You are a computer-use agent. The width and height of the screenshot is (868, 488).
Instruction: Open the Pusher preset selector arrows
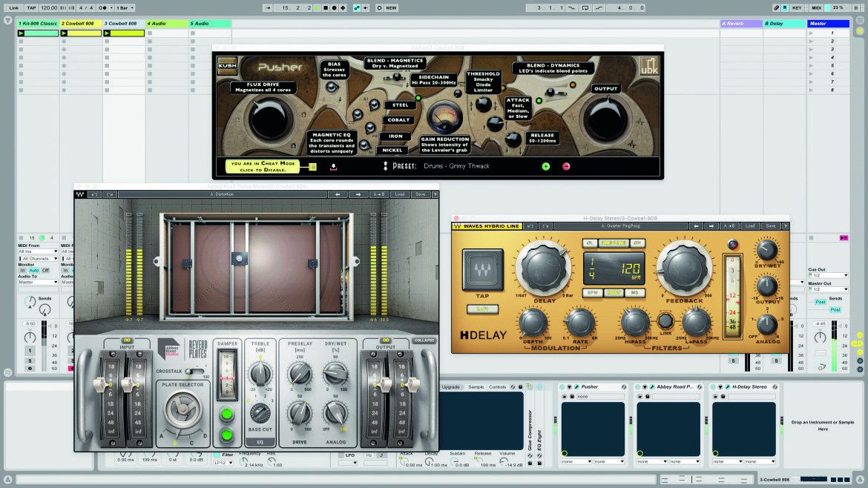[385, 166]
